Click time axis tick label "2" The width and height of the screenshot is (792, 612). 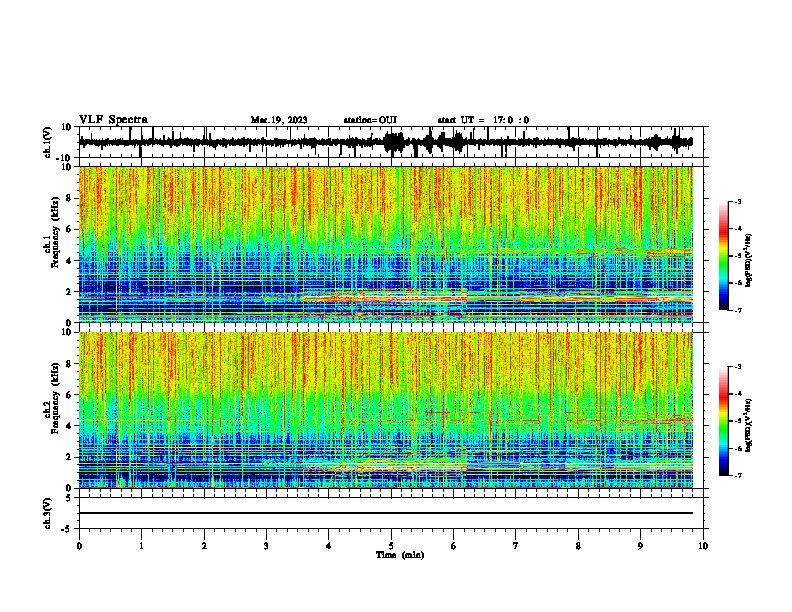pos(204,546)
